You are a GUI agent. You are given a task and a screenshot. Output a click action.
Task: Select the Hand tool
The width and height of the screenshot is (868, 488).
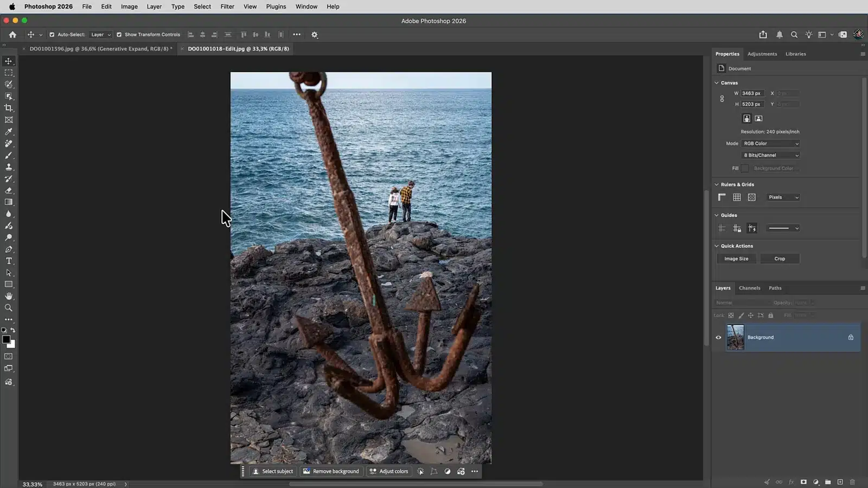coord(9,296)
